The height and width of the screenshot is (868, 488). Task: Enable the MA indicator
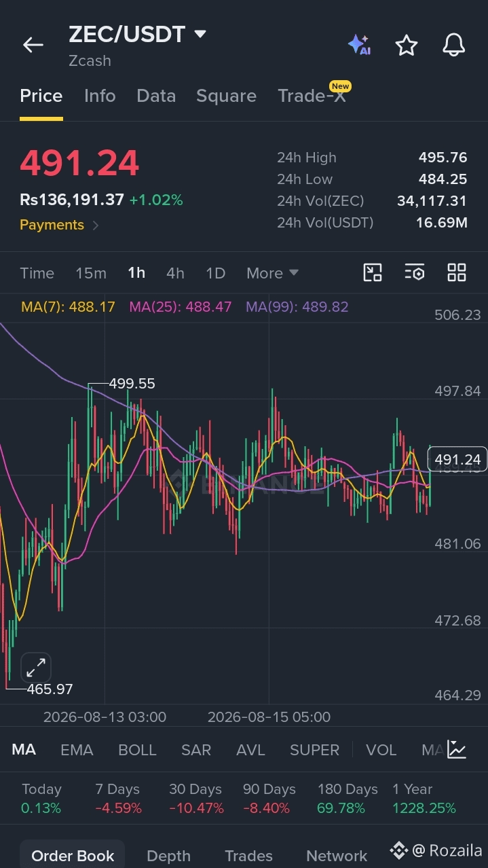point(24,750)
